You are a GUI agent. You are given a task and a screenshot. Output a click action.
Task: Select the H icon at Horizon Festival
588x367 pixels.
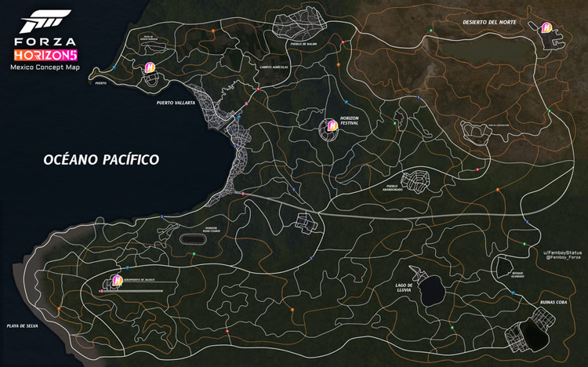click(x=332, y=125)
